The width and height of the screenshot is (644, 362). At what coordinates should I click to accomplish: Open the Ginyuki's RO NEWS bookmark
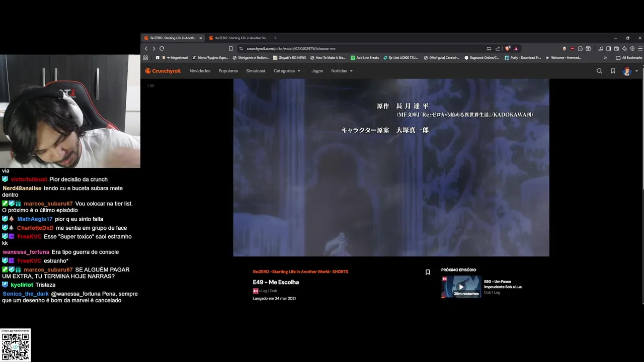click(289, 58)
